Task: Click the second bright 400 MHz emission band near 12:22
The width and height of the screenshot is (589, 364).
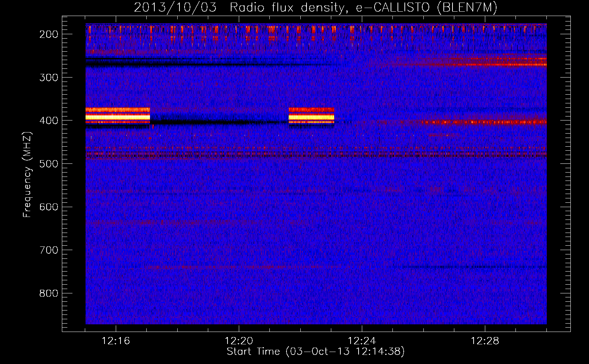Action: [x=311, y=116]
